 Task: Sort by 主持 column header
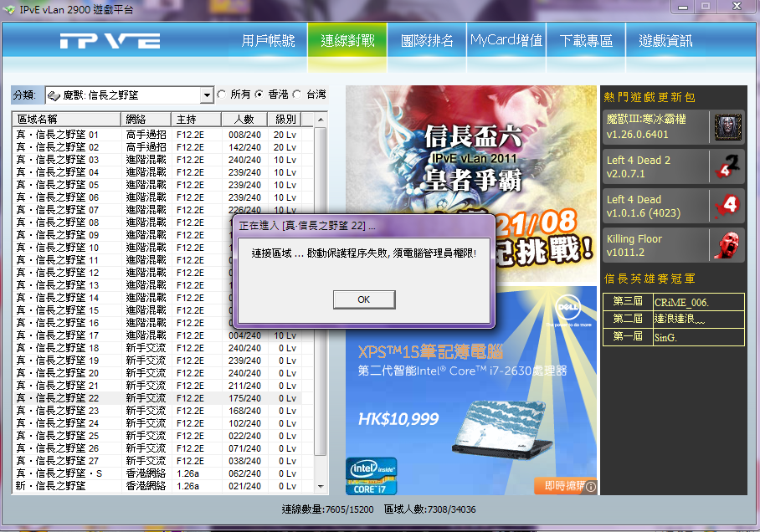coord(197,119)
